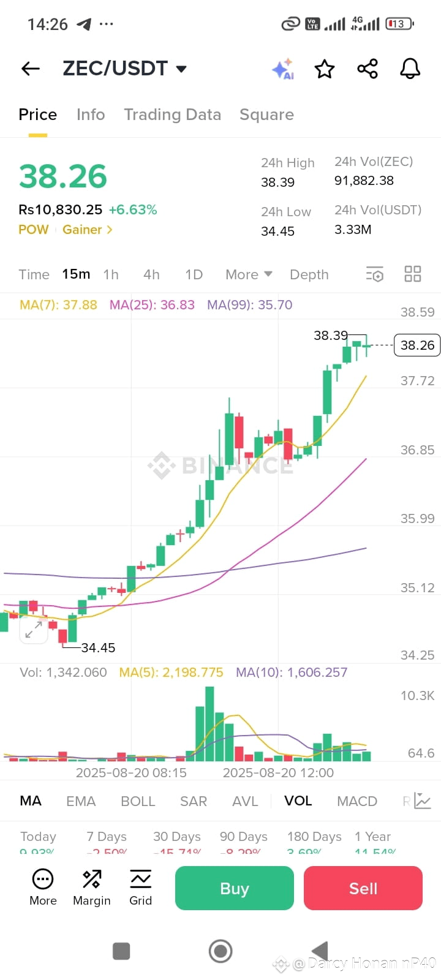Select the Time chart interval
The image size is (441, 980).
[34, 274]
